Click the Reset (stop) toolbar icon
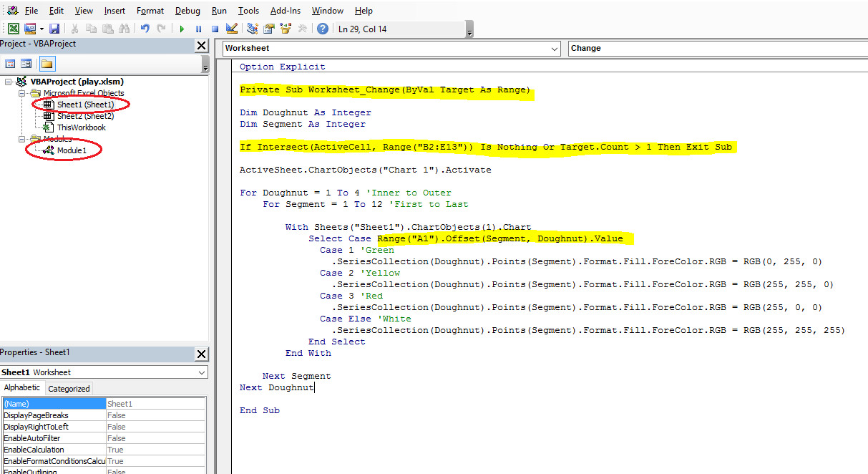This screenshot has height=474, width=868. click(214, 29)
